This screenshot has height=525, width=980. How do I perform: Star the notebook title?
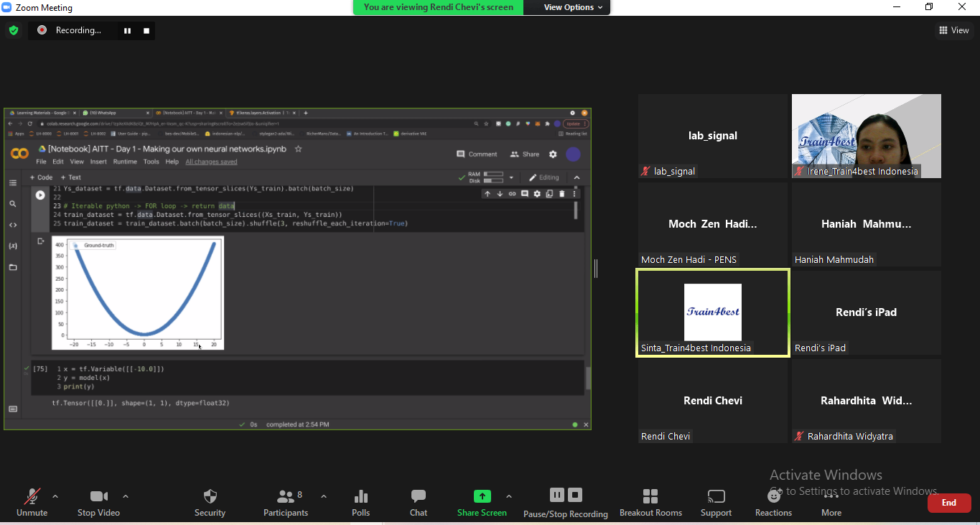click(x=299, y=149)
